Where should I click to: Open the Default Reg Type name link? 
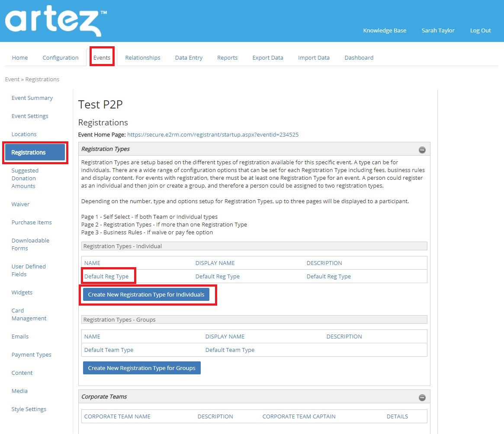[x=106, y=277]
